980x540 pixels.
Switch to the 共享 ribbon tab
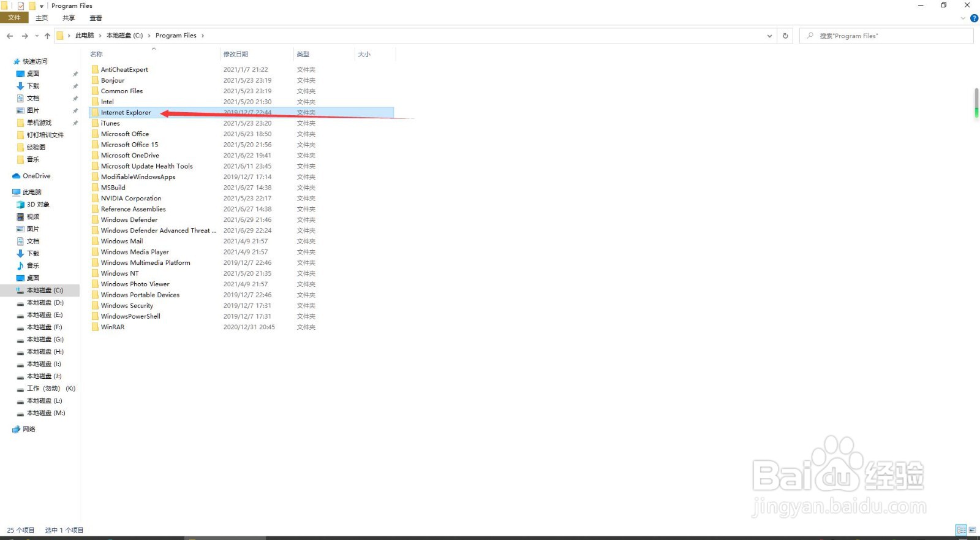(x=69, y=18)
